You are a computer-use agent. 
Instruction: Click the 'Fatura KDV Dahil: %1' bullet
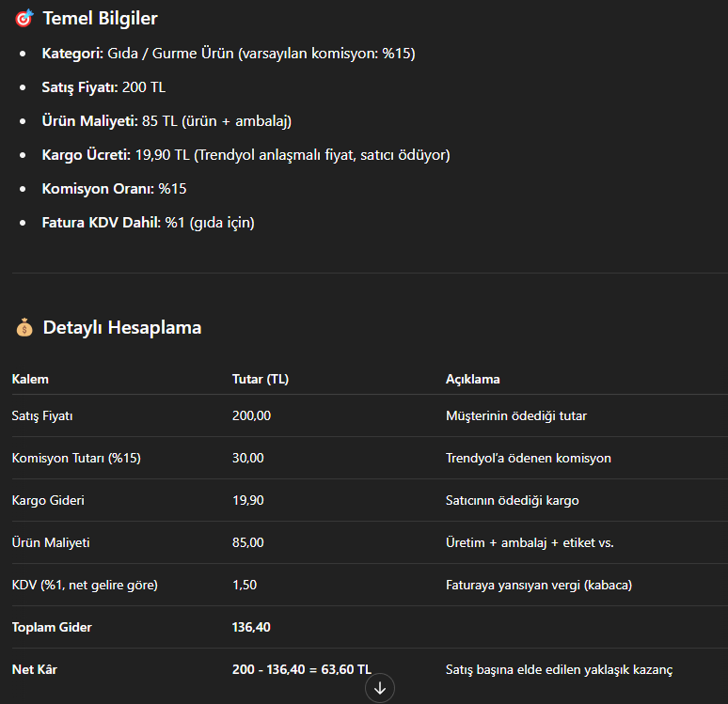click(x=148, y=223)
